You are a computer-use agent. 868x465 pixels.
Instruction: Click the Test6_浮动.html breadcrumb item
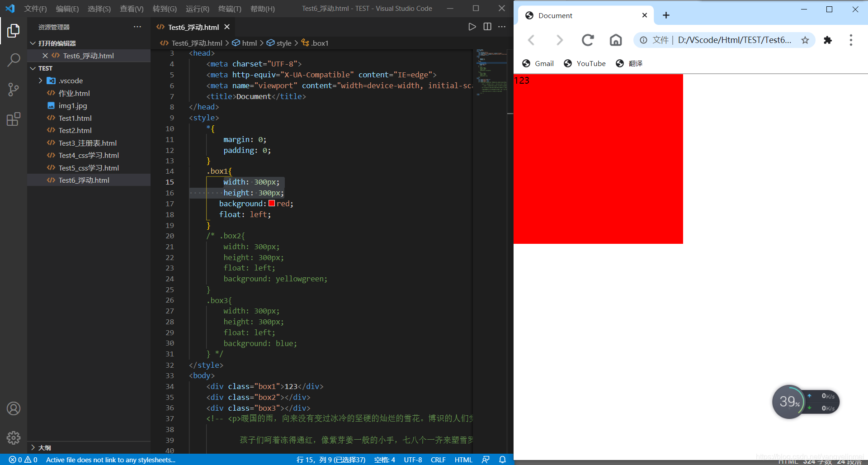[x=192, y=43]
